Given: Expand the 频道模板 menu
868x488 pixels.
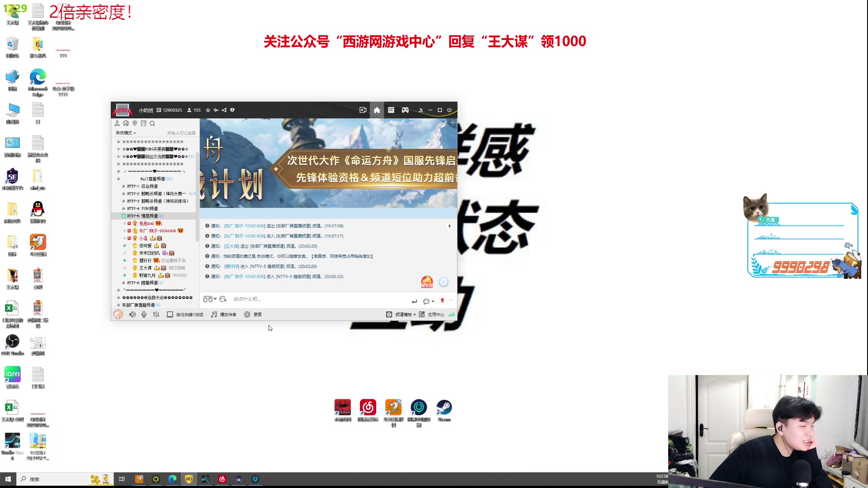Looking at the screenshot, I should pyautogui.click(x=401, y=314).
